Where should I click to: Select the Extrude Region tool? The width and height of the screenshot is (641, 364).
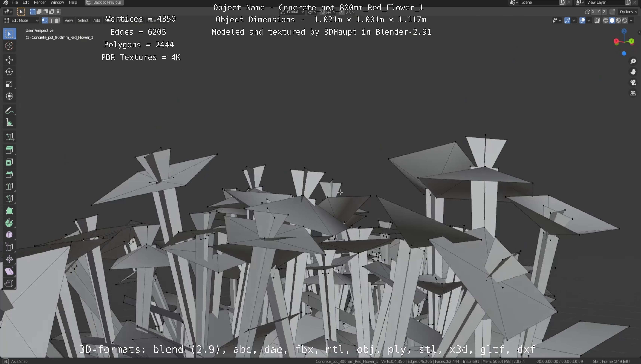point(9,150)
